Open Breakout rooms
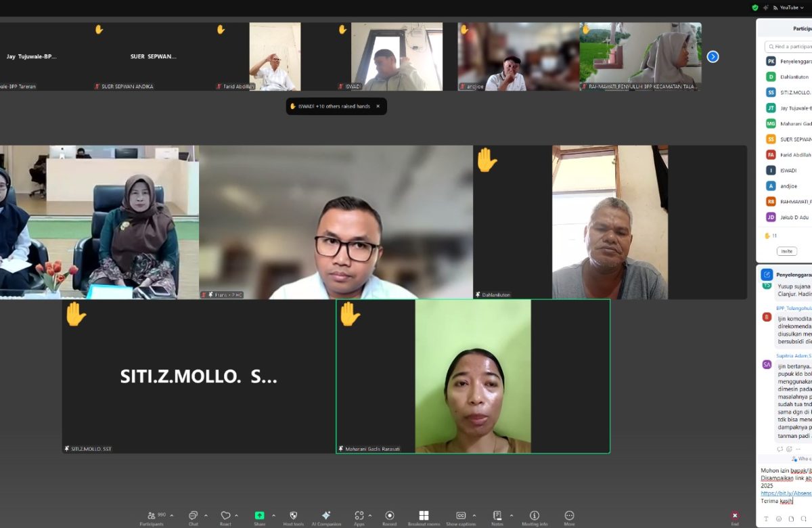This screenshot has width=812, height=528. (424, 516)
